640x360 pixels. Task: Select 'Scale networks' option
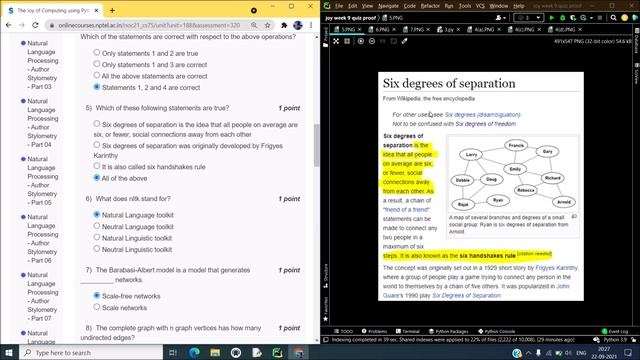coord(97,307)
